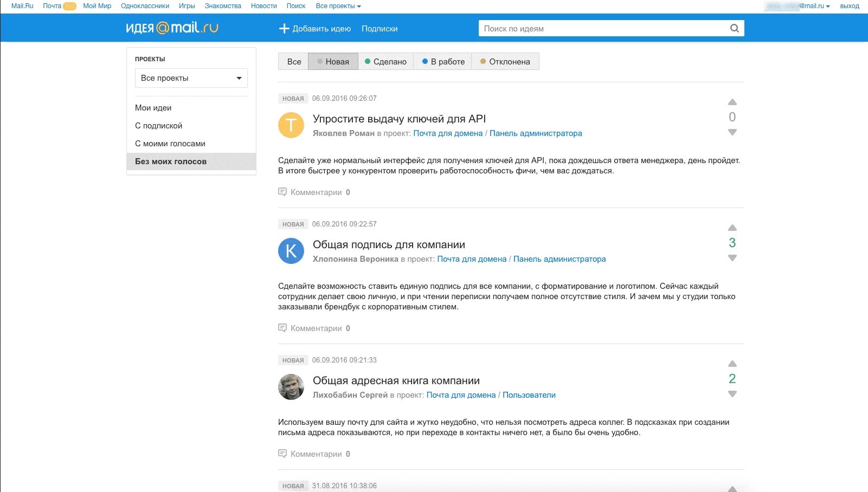This screenshot has height=492, width=868.
Task: Filter ideas by "В работе" status
Action: (x=443, y=61)
